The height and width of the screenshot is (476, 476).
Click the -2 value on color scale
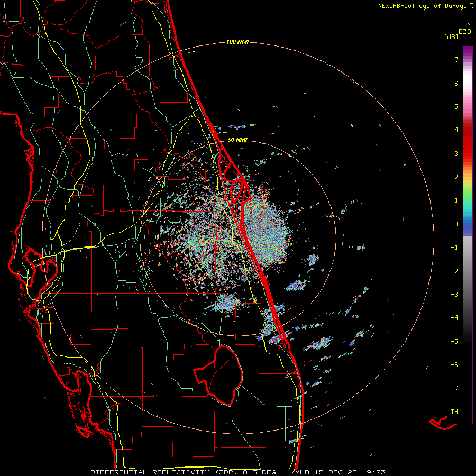[x=454, y=271]
